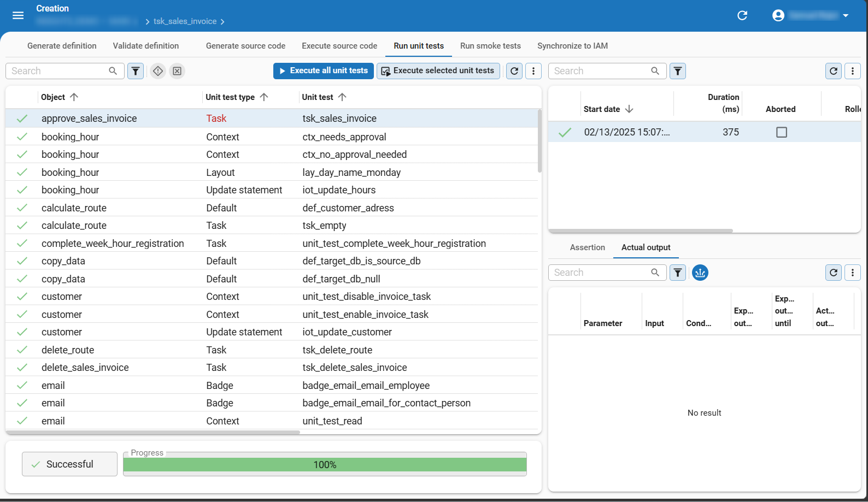This screenshot has height=502, width=868.
Task: Click the crossed-box prefilter icon
Action: coord(177,71)
